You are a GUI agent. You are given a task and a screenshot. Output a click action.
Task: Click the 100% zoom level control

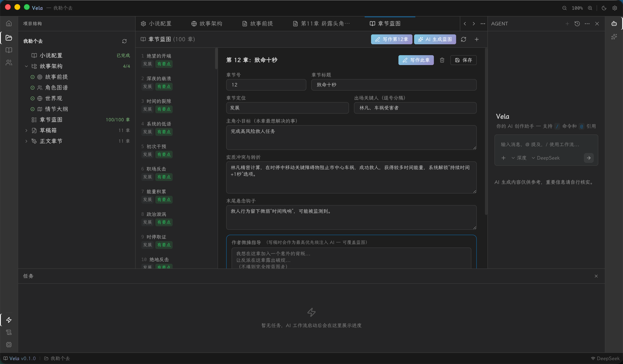(x=577, y=8)
